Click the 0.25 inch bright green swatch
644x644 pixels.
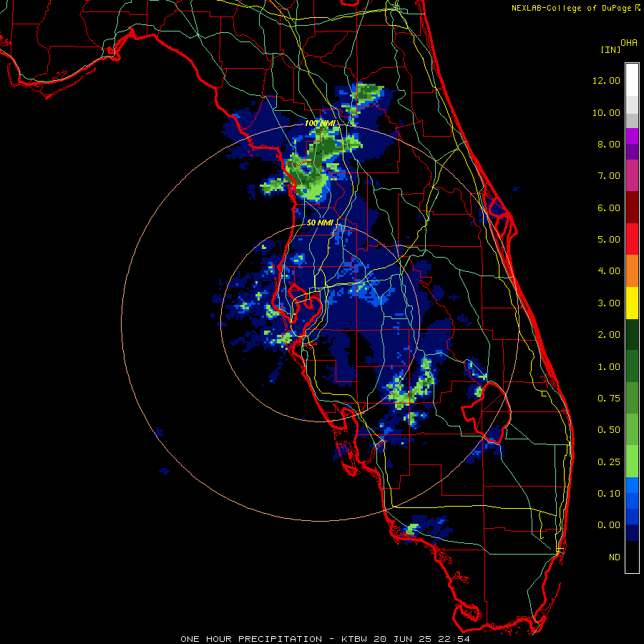tap(632, 462)
